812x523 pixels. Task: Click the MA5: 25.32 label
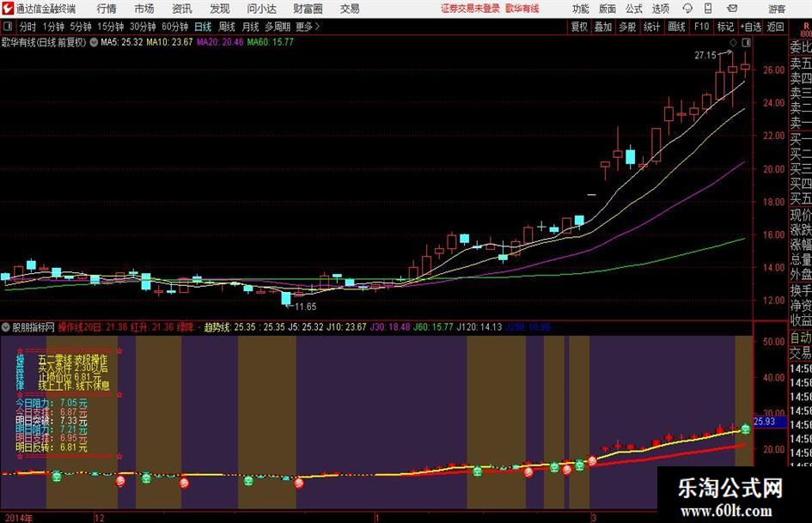(121, 42)
